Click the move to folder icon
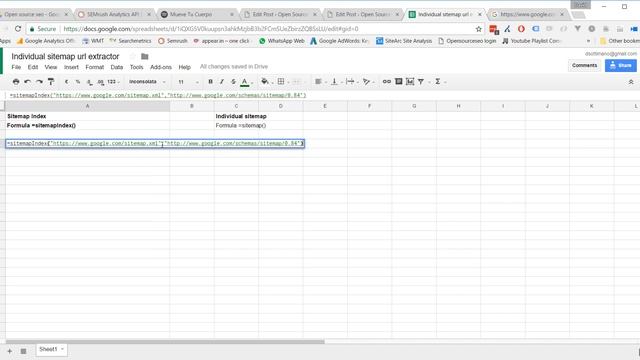The width and height of the screenshot is (640, 360). click(144, 56)
